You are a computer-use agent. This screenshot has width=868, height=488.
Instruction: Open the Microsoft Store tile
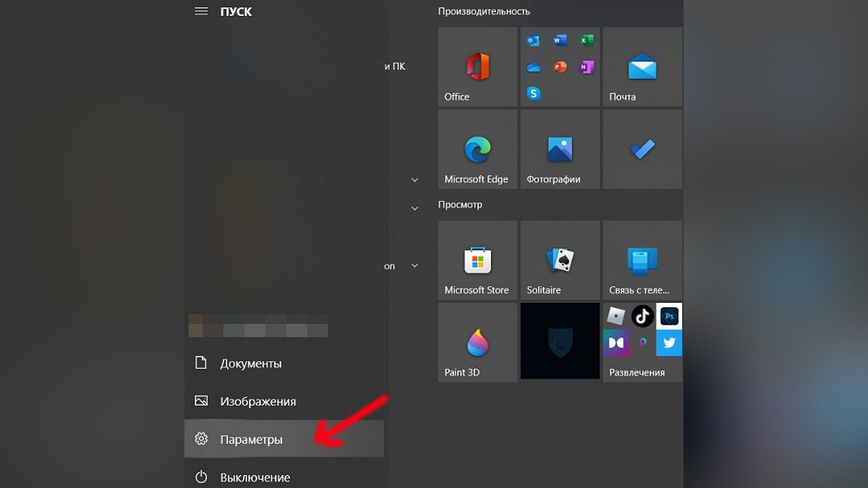click(x=477, y=260)
